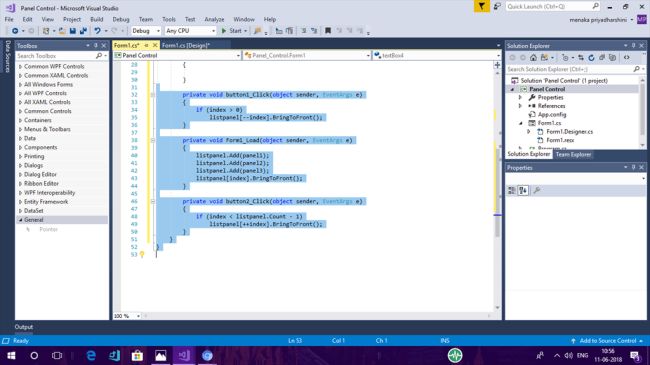Viewport: 650px width, 365px height.
Task: Show Categorized view in Properties panel
Action: (x=512, y=190)
